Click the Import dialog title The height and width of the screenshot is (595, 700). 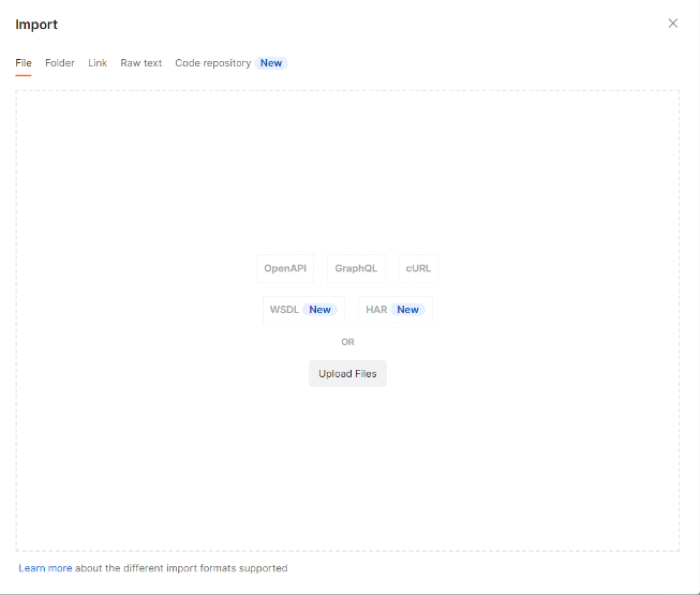36,24
